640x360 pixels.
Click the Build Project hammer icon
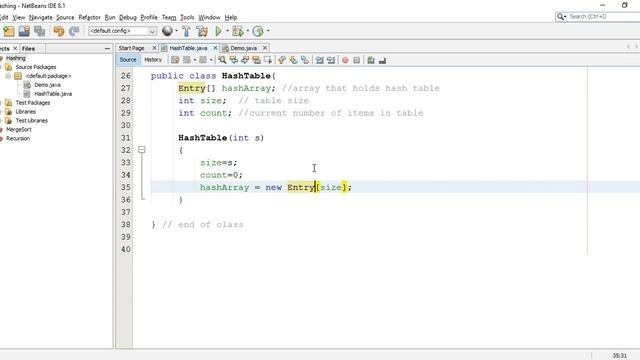186,31
